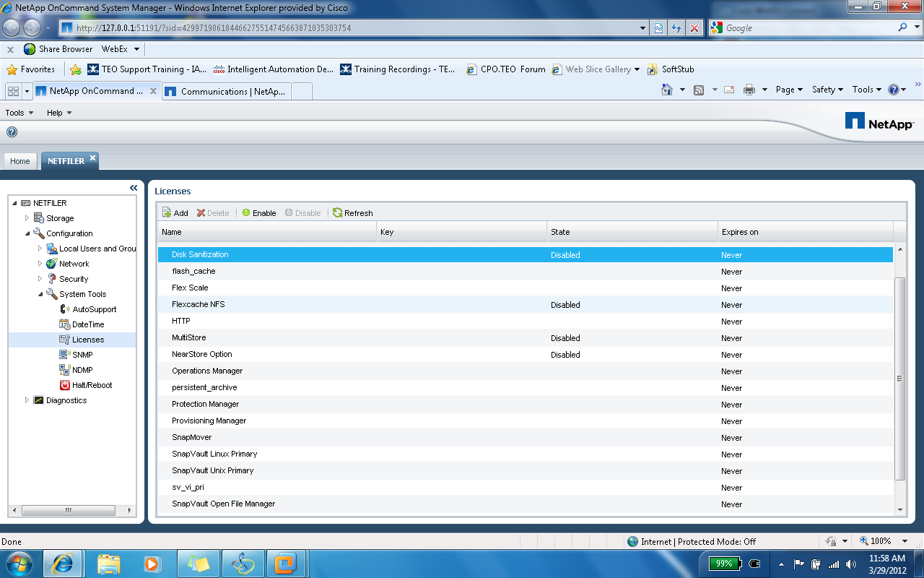This screenshot has height=578, width=924.
Task: Collapse the System Tools tree node
Action: point(40,294)
